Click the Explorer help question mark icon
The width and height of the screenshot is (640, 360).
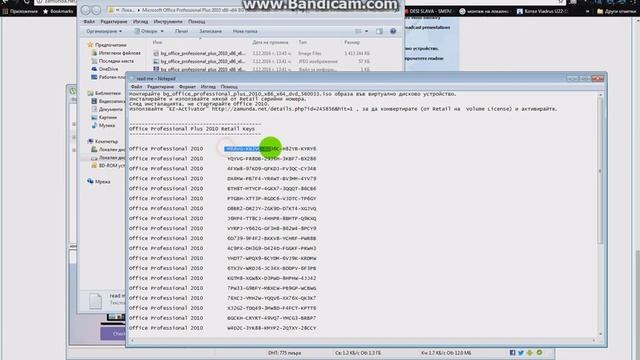pos(393,31)
